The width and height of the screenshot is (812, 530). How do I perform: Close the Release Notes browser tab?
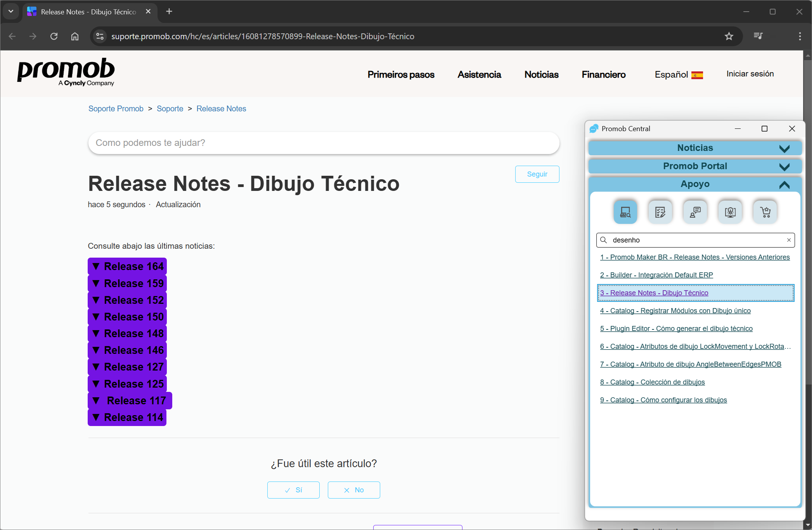[148, 12]
